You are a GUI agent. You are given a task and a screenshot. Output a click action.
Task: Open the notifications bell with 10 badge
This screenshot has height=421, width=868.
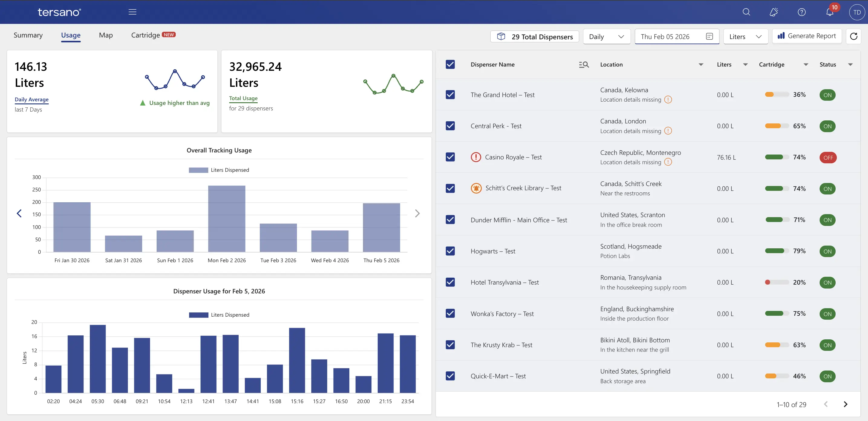click(830, 12)
